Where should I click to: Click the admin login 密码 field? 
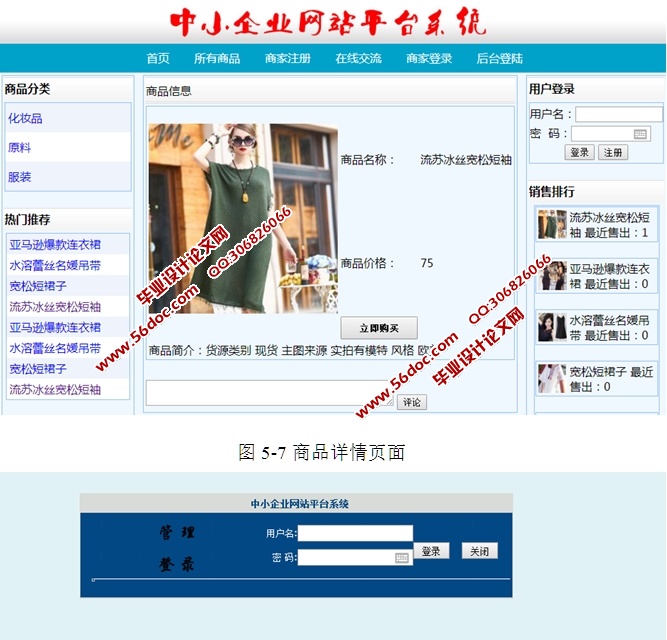[x=355, y=557]
